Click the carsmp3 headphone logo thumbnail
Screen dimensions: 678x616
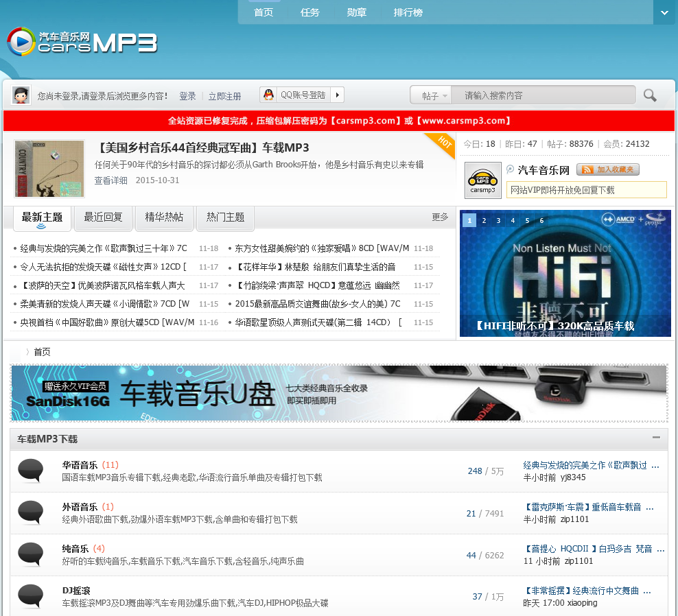click(x=482, y=180)
